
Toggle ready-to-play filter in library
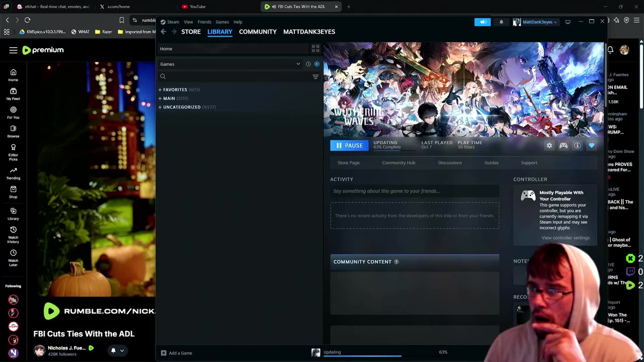coord(317,64)
